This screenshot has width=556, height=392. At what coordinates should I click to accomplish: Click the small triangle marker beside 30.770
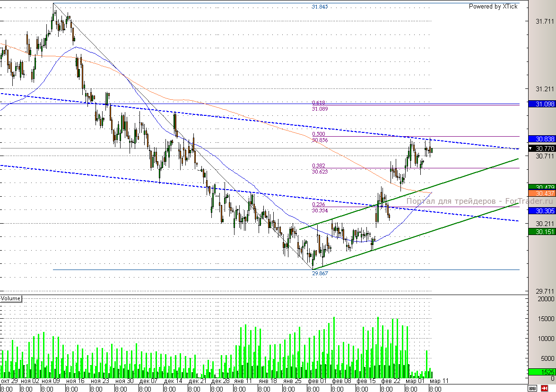click(531, 148)
